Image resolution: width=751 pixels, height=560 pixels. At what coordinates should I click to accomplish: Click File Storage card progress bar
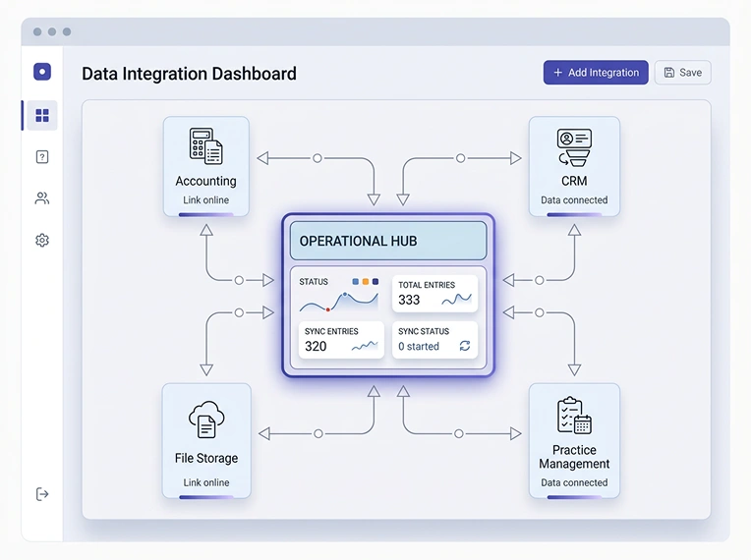coord(206,497)
